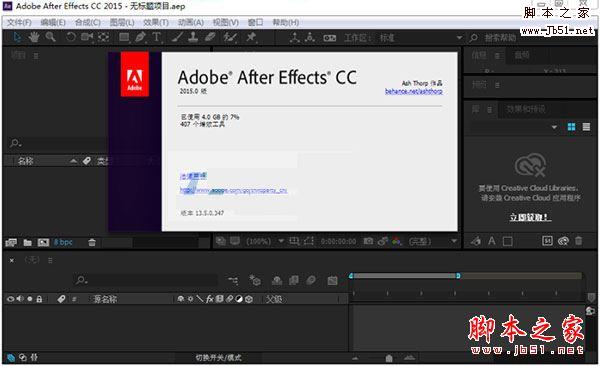Add character style in Libraries panel
The image size is (600, 366).
pyautogui.click(x=492, y=241)
